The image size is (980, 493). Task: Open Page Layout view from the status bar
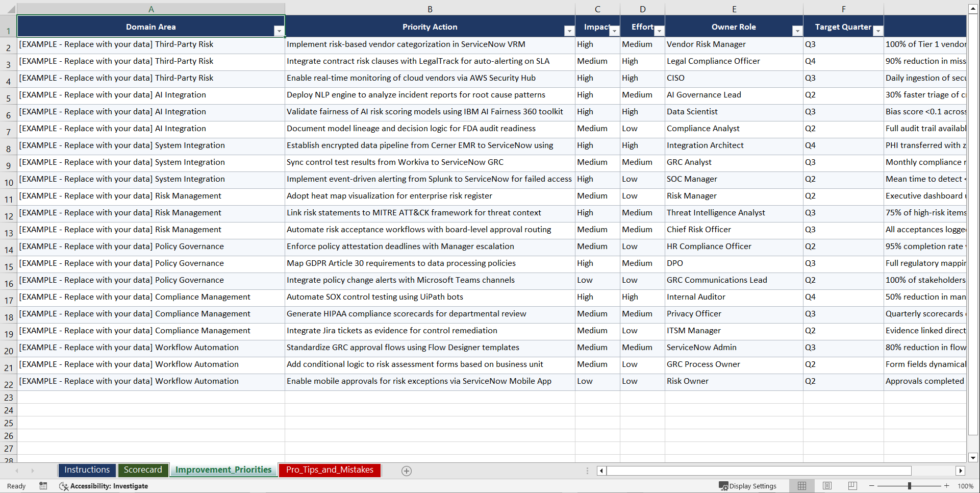pyautogui.click(x=827, y=486)
